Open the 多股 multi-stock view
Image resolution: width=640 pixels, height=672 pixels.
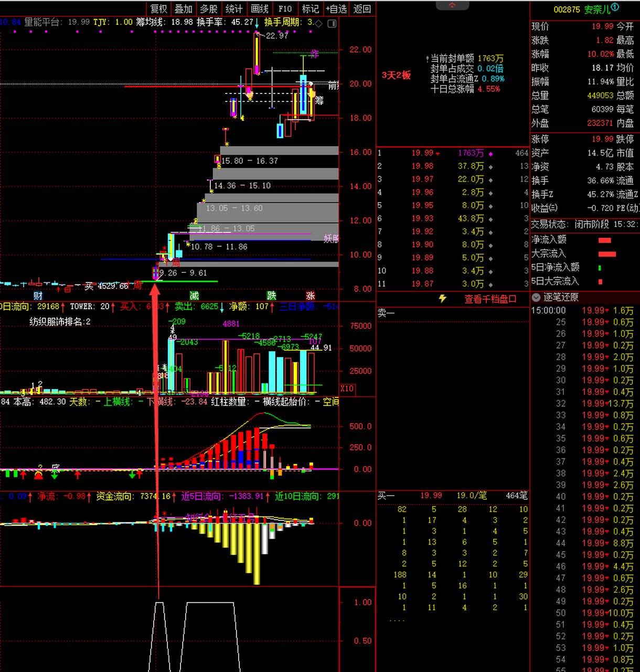pyautogui.click(x=209, y=9)
